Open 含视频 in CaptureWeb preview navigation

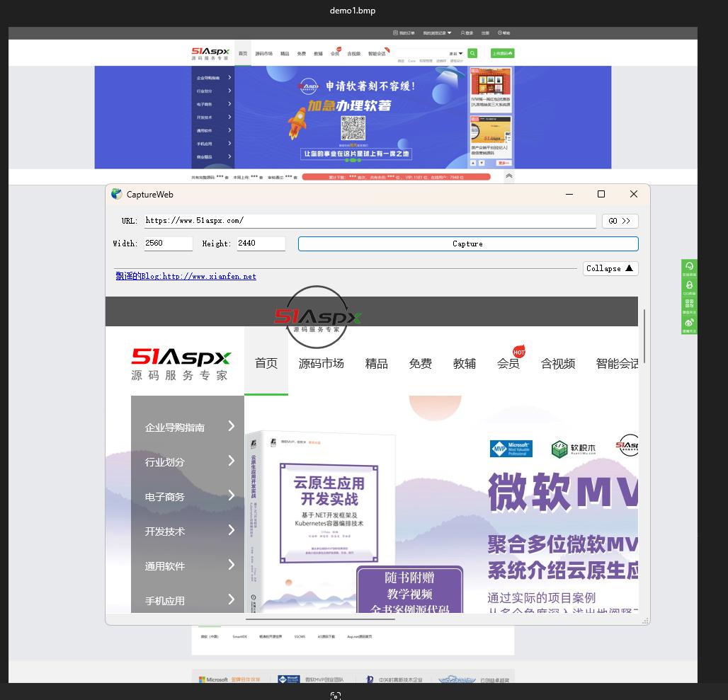pyautogui.click(x=558, y=363)
